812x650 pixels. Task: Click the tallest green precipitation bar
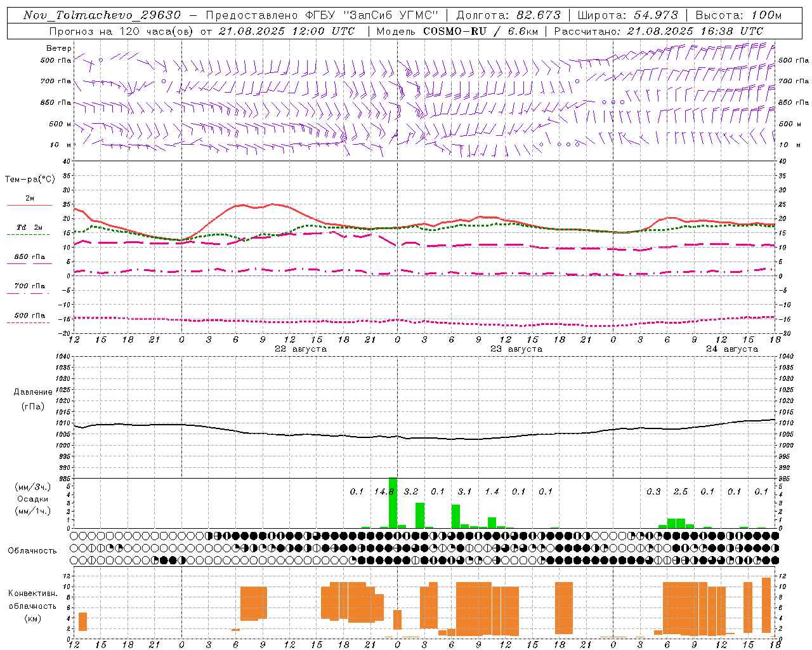click(x=393, y=503)
